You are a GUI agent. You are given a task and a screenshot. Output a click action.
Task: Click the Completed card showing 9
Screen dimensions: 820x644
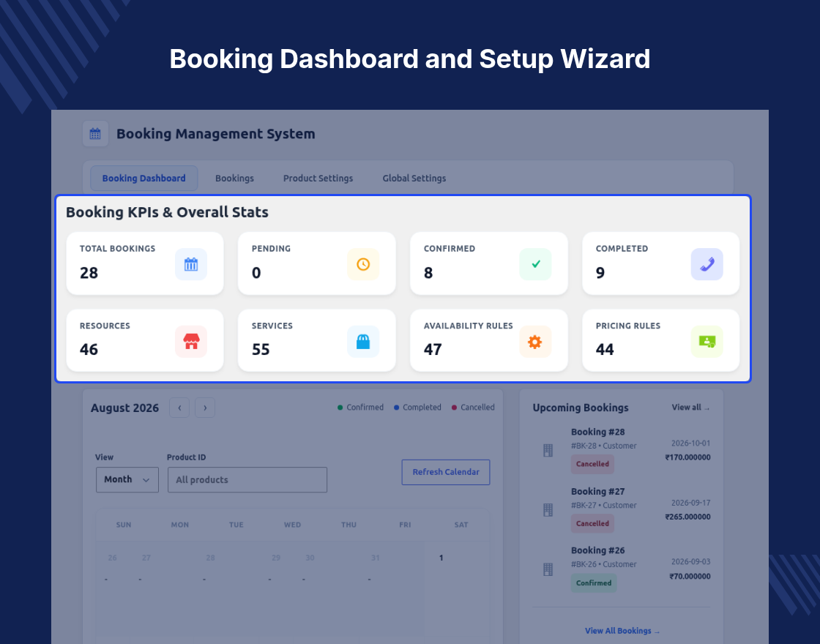tap(661, 263)
